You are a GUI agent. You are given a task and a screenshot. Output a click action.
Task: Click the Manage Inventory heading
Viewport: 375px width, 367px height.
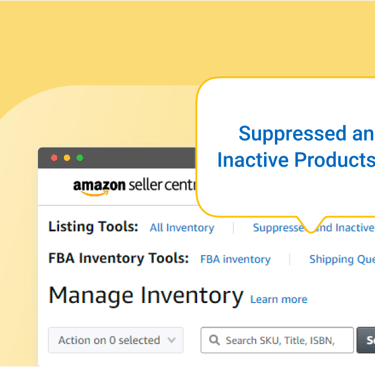point(146,296)
